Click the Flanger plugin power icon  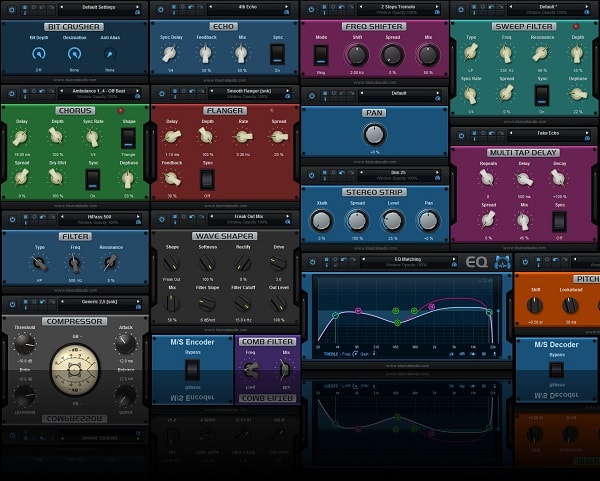(x=162, y=93)
